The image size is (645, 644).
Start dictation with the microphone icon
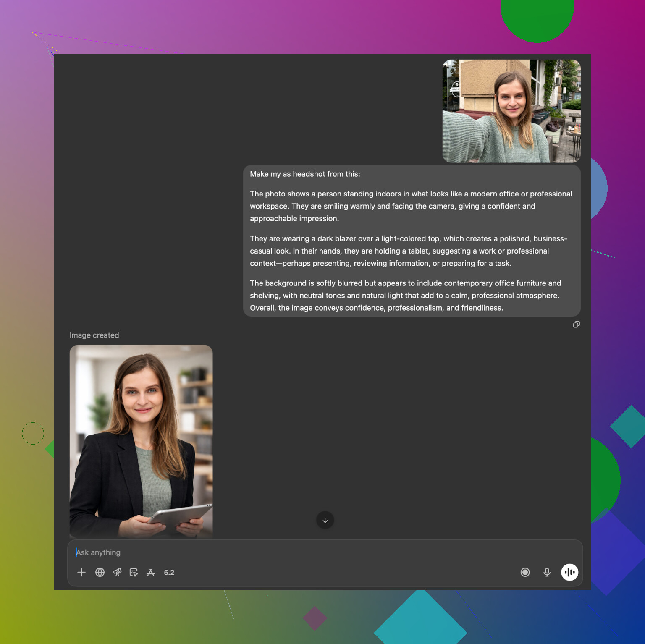click(x=547, y=572)
